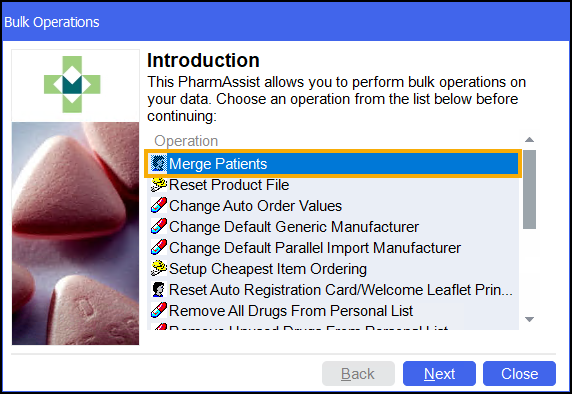Screen dimensions: 572x394
Task: Click the pill icon for Change Default Parallel Import Manufacturer
Action: pyautogui.click(x=159, y=247)
